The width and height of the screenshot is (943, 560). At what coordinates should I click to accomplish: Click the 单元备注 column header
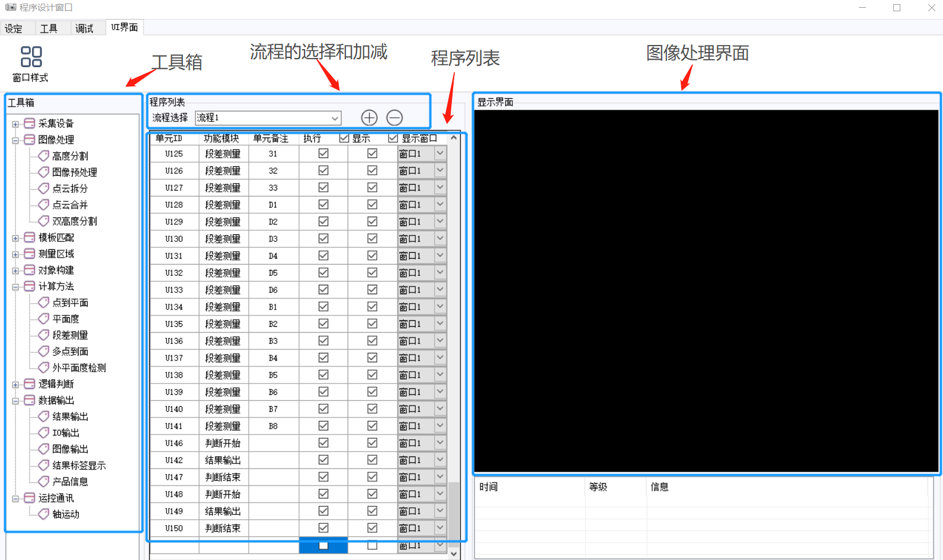click(271, 139)
